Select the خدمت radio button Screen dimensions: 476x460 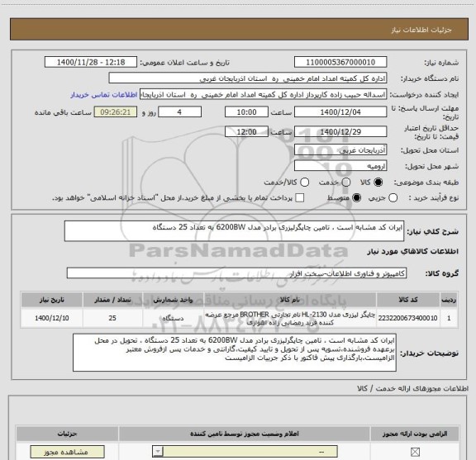[x=346, y=183]
